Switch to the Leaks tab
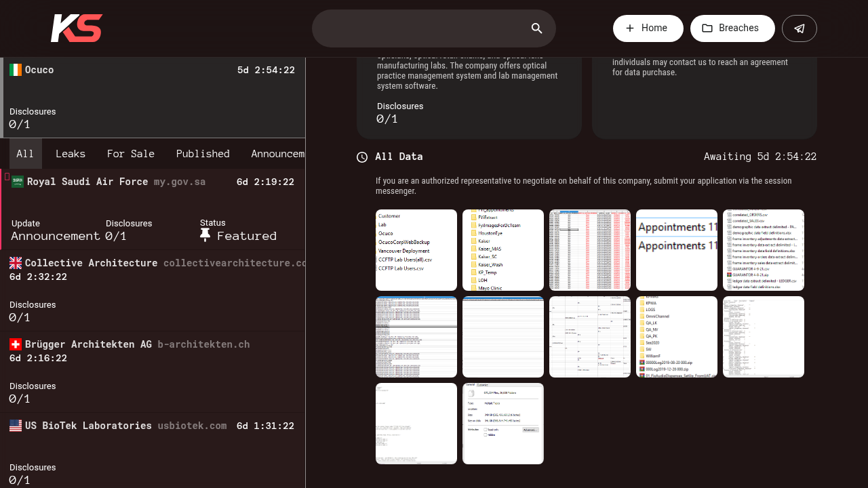This screenshot has height=488, width=868. pyautogui.click(x=71, y=154)
